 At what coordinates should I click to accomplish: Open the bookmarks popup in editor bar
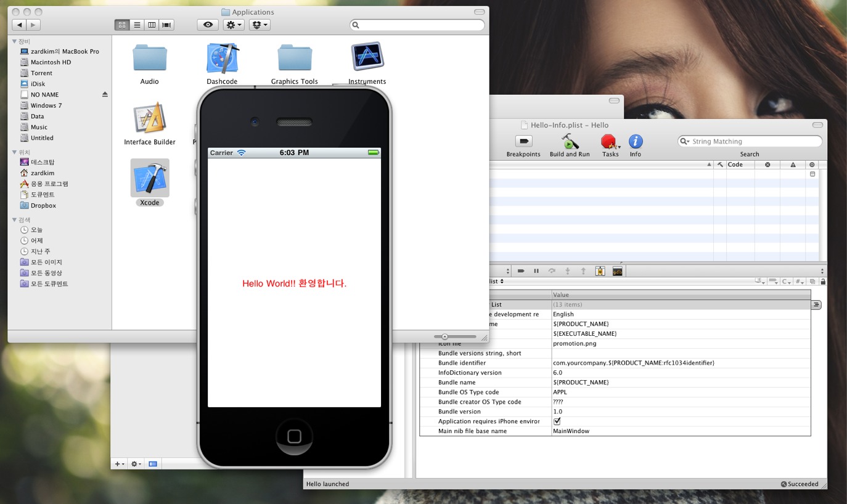761,282
